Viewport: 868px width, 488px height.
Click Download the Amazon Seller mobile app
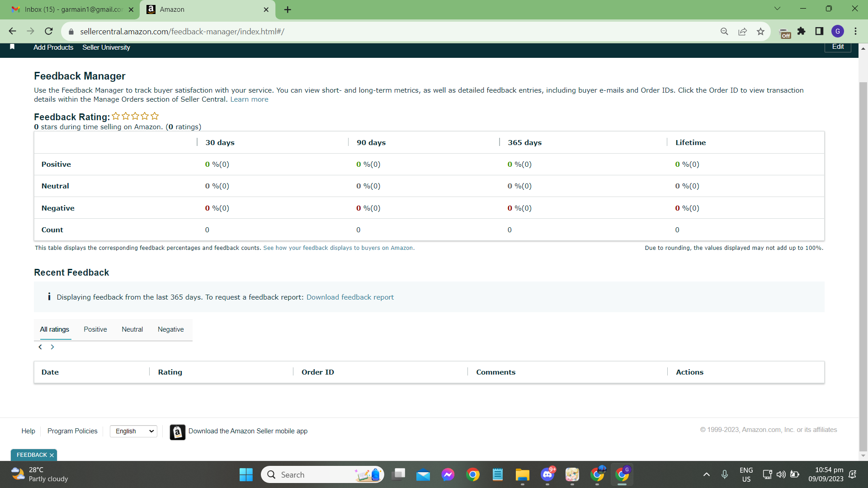pyautogui.click(x=248, y=431)
